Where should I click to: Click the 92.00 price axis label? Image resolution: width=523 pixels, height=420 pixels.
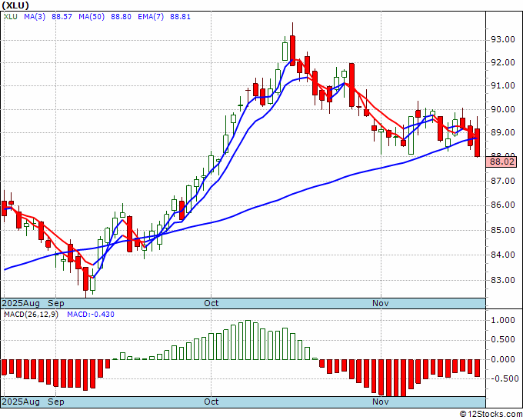(502, 63)
